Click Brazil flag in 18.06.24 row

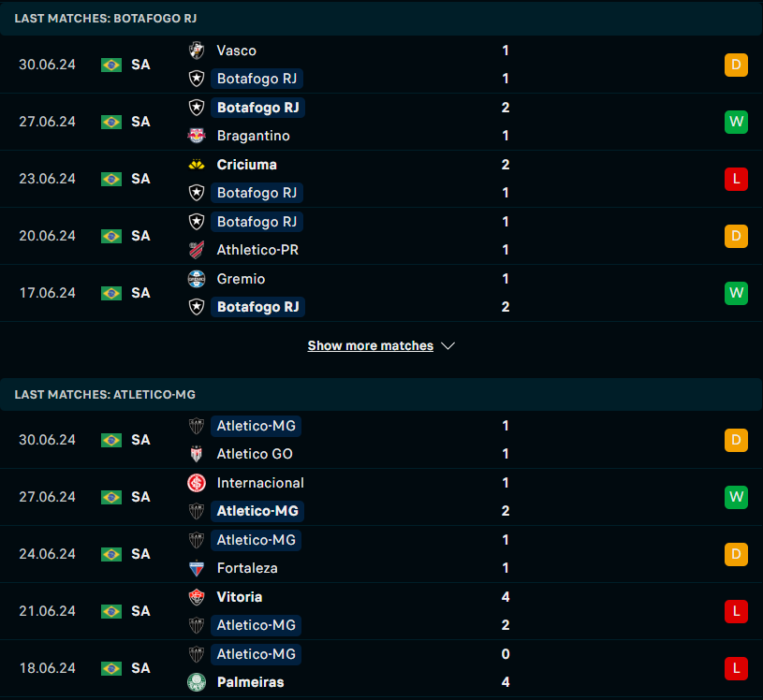pos(111,668)
